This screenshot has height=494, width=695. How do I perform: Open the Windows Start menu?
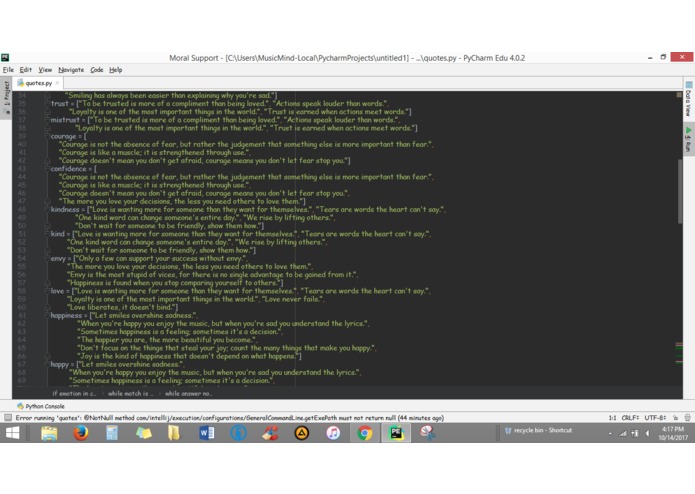(x=12, y=433)
